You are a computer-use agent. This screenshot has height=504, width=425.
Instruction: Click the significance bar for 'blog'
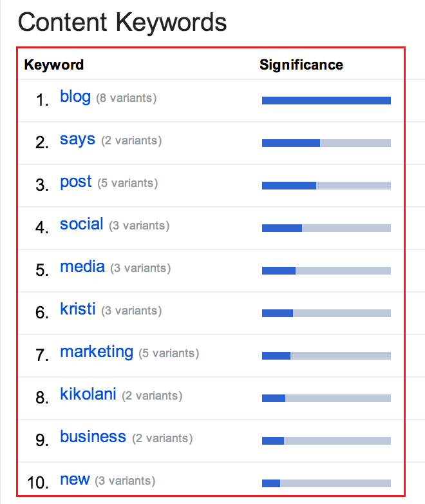click(326, 101)
